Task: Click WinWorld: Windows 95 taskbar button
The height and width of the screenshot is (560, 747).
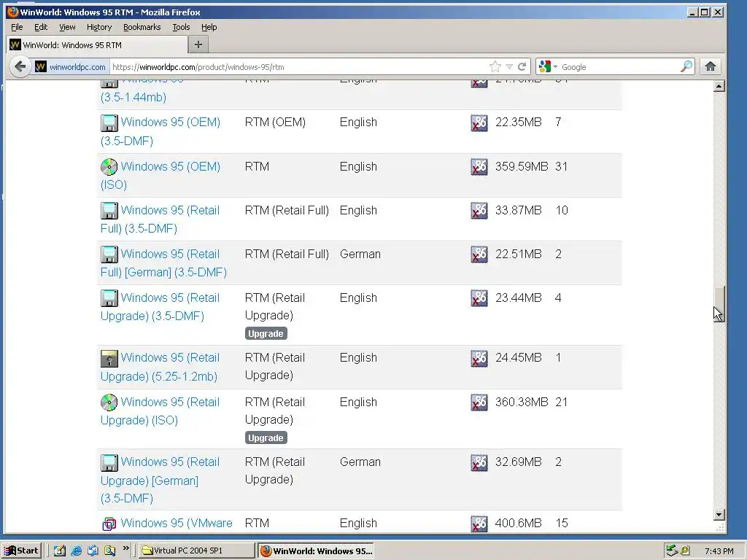Action: [316, 551]
